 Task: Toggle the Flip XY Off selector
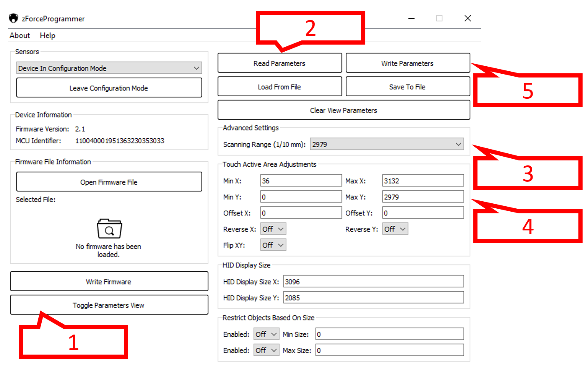(x=273, y=245)
